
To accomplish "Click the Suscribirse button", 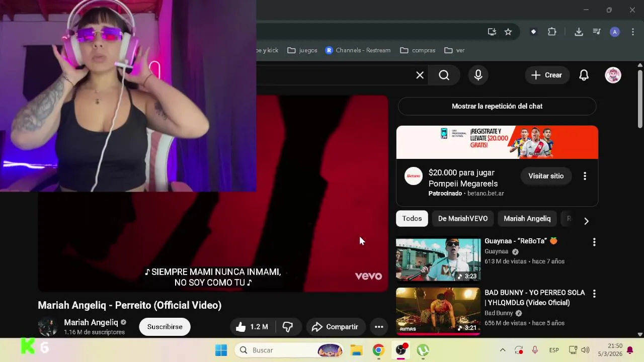I will [x=165, y=327].
